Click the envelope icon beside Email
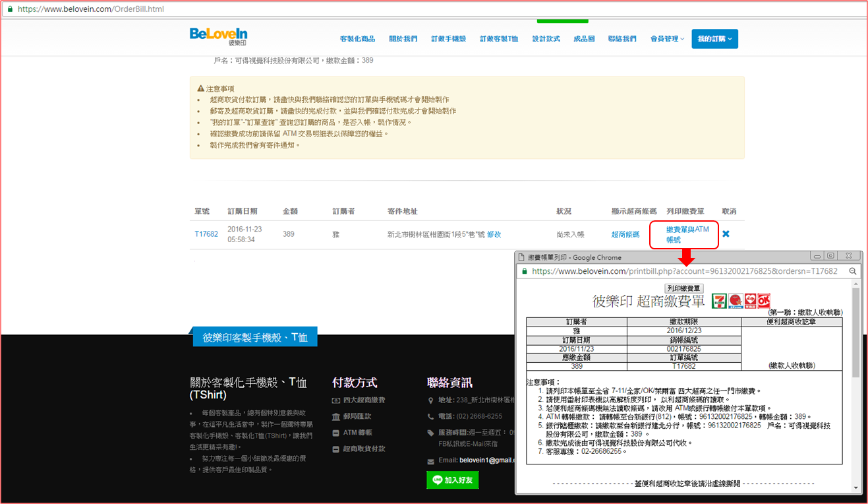 pyautogui.click(x=431, y=460)
